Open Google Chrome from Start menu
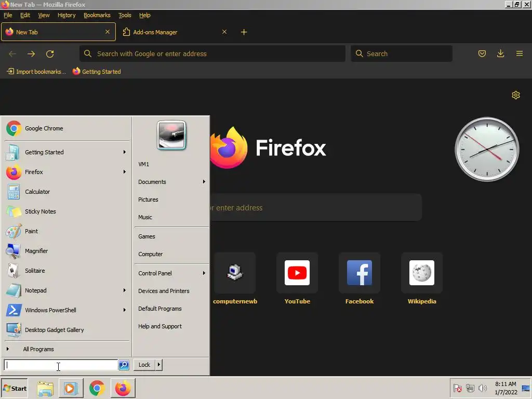The width and height of the screenshot is (532, 399). 67,128
